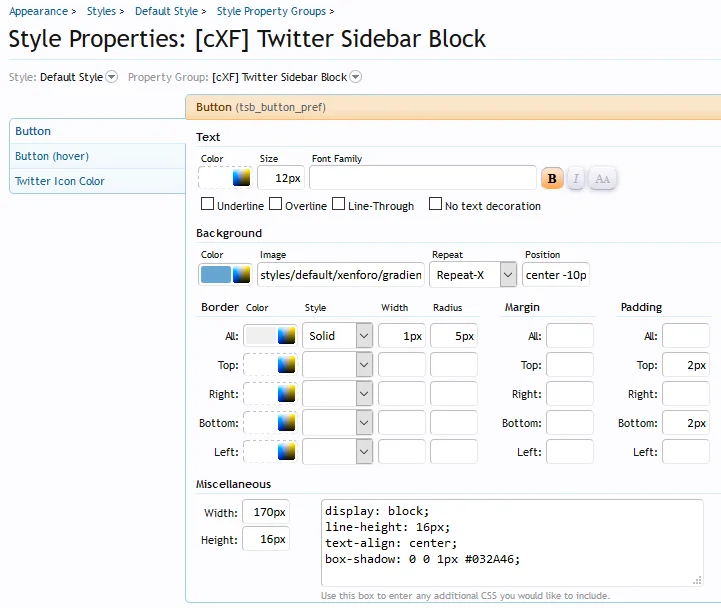Select the Button property tab
Image resolution: width=721 pixels, height=608 pixels.
coord(97,131)
